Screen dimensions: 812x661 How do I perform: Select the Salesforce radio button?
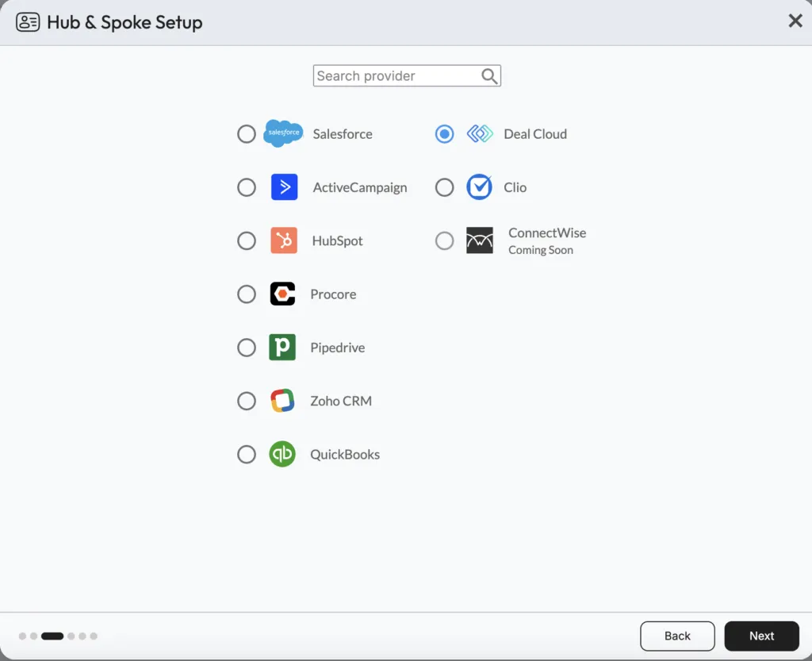pyautogui.click(x=247, y=133)
